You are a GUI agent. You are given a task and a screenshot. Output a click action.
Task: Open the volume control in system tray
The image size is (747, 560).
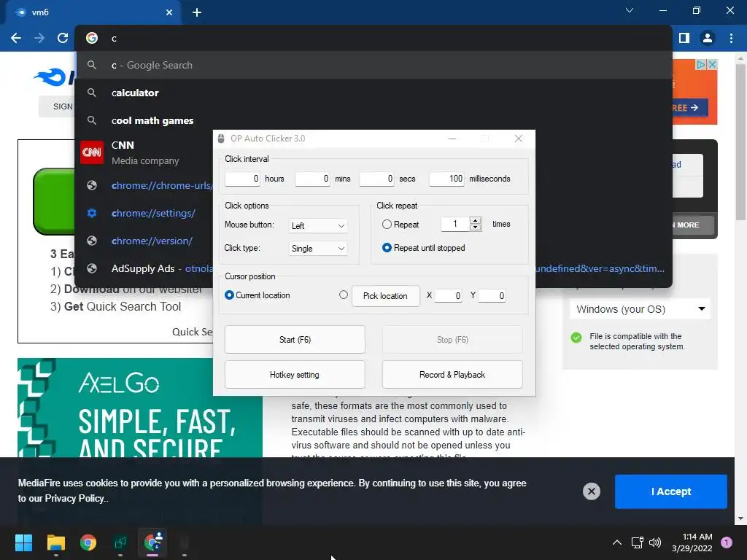tap(655, 542)
